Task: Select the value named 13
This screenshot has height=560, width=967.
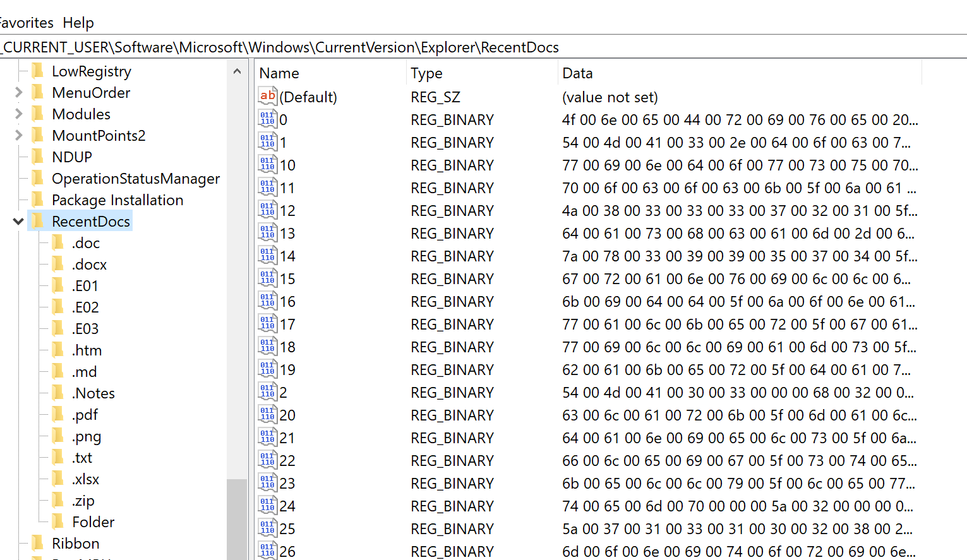Action: click(287, 233)
